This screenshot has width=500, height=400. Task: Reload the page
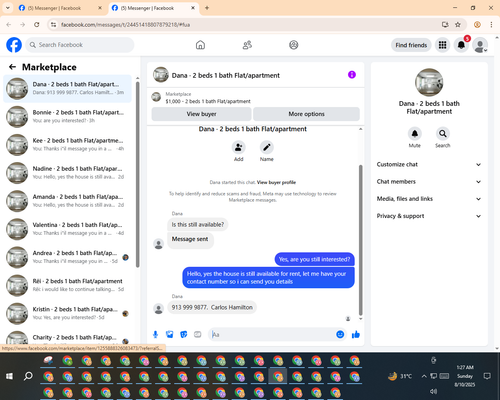tap(37, 25)
